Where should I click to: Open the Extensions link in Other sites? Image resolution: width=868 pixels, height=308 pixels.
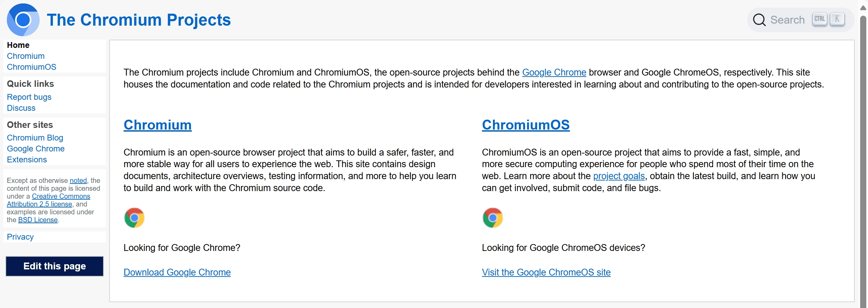[27, 160]
